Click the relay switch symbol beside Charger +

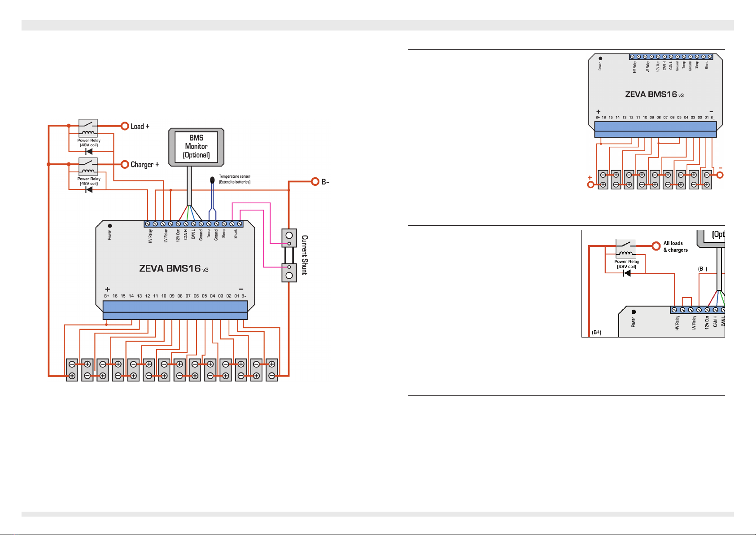coord(88,167)
